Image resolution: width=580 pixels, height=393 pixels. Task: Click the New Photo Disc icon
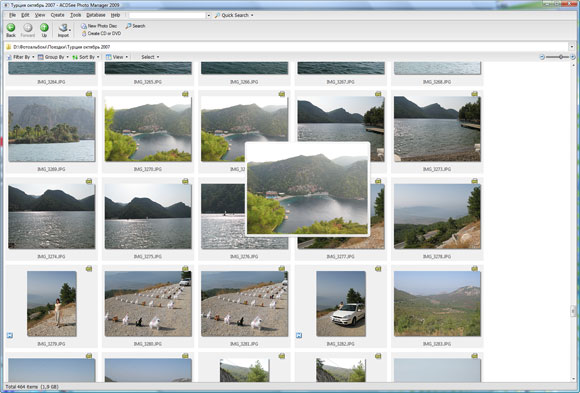tap(84, 26)
